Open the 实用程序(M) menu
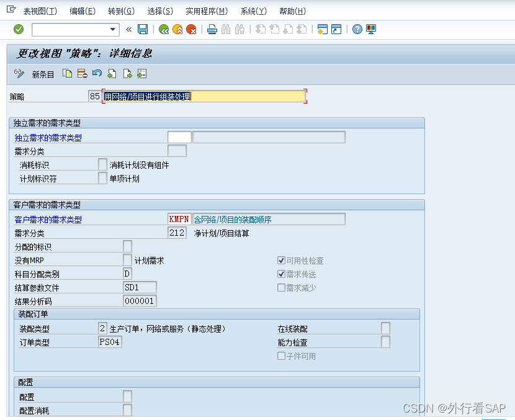This screenshot has height=420, width=515. click(207, 11)
